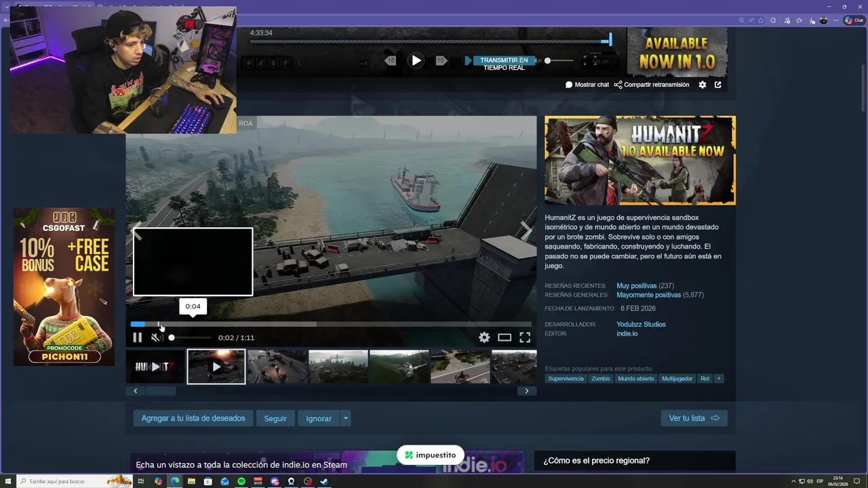This screenshot has height=488, width=868.
Task: Click the Zombis tag
Action: [601, 379]
